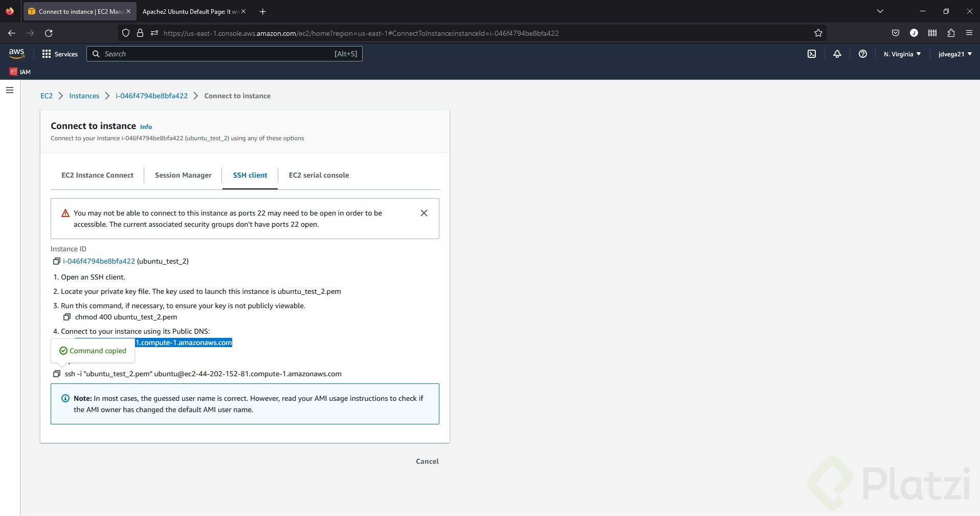Open the AWS support help icon
The image size is (980, 516).
coord(863,54)
